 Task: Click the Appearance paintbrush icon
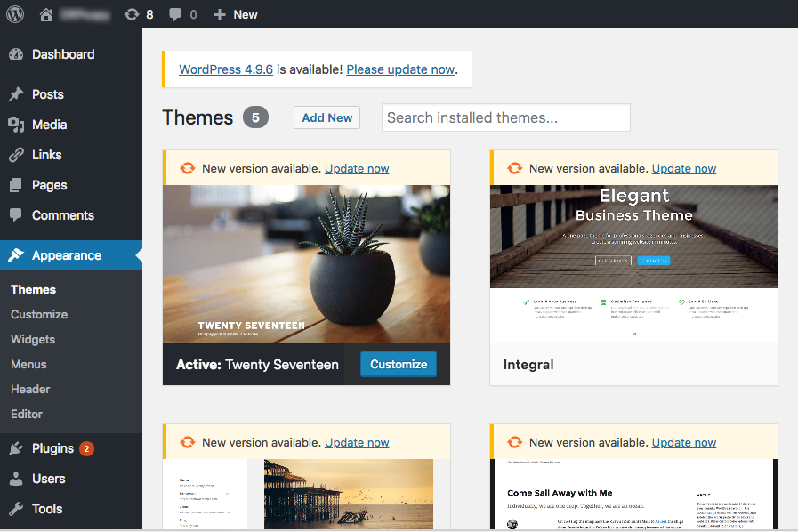[16, 255]
